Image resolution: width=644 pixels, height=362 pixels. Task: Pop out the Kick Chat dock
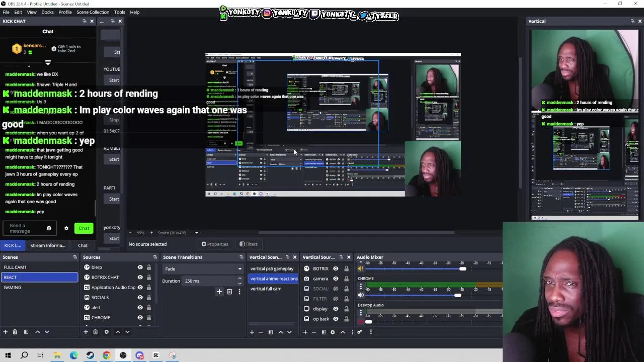pyautogui.click(x=84, y=21)
